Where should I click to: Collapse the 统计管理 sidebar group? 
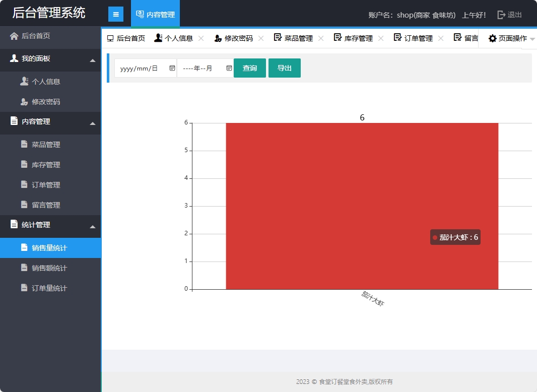pyautogui.click(x=93, y=227)
